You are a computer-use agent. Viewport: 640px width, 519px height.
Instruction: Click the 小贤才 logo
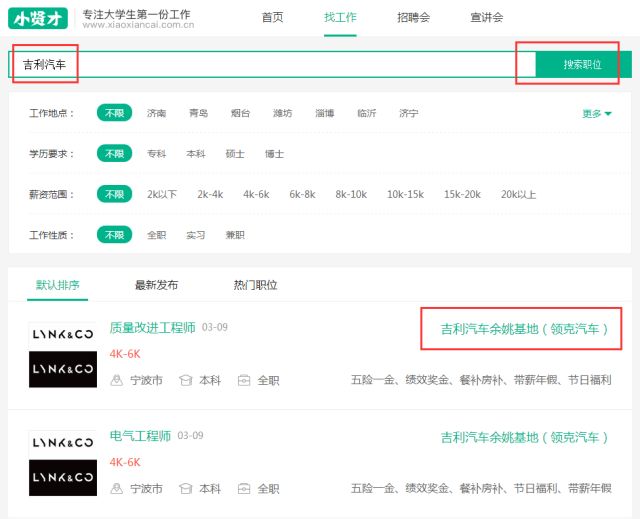click(38, 18)
